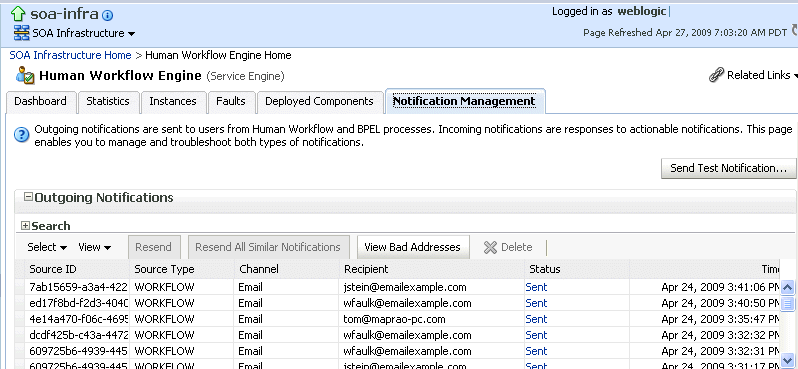
Task: Select Source ID dcdf425b-c43a-4472
Action: pyautogui.click(x=78, y=335)
